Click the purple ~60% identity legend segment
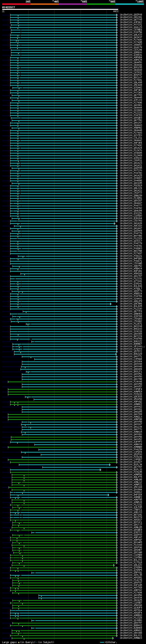This screenshot has height=644, width=146. (x=73, y=4)
